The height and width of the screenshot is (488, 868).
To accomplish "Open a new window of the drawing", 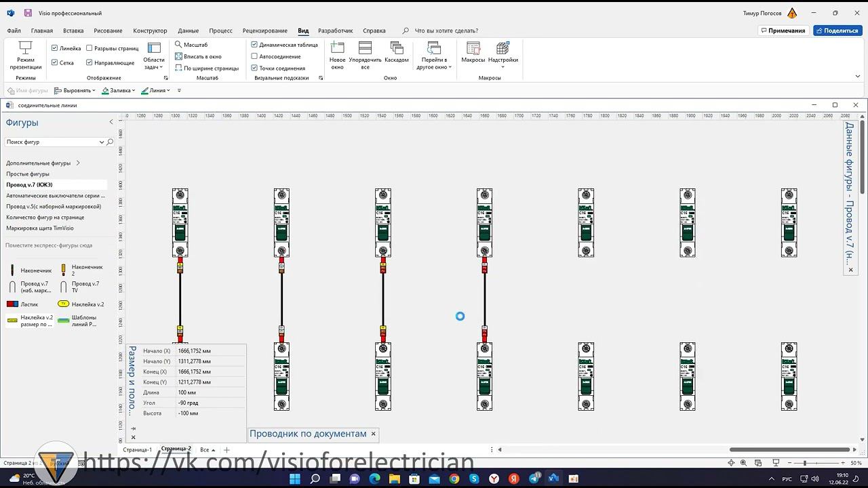I will [337, 55].
